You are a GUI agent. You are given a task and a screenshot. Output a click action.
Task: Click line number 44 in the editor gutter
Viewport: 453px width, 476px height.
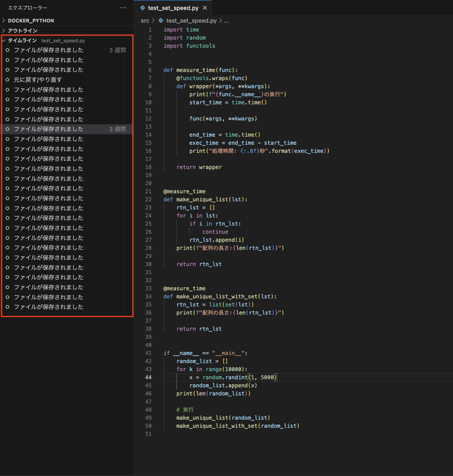coord(148,377)
